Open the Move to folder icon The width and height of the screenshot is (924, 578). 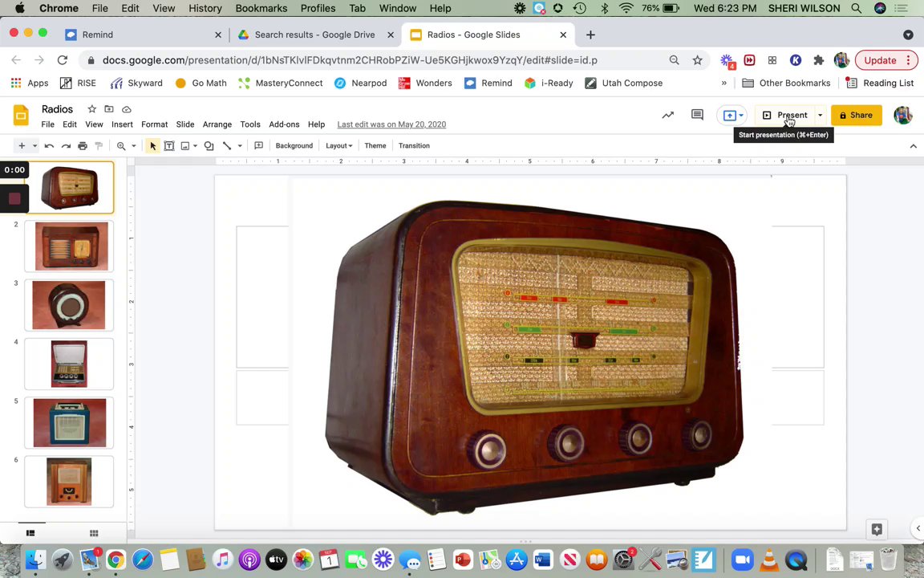point(109,109)
